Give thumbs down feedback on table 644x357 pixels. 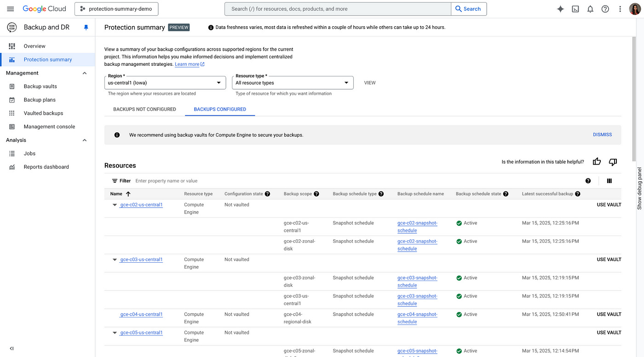point(613,161)
